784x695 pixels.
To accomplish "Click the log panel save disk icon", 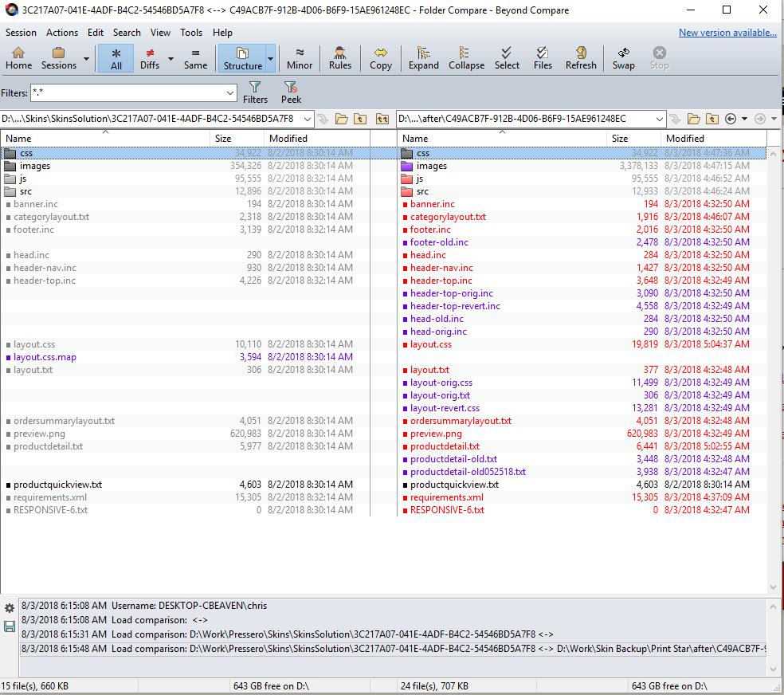I will [x=9, y=626].
